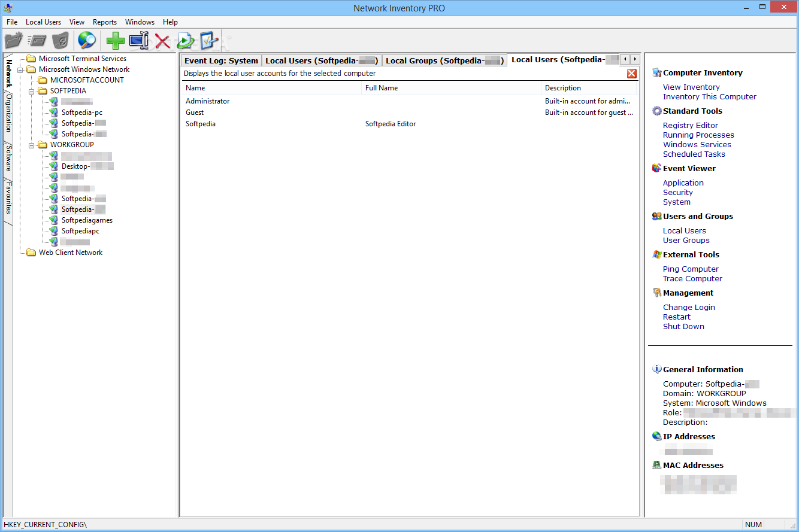Image resolution: width=799 pixels, height=532 pixels.
Task: Click the Microsoft Terminal Services folder icon
Action: [x=31, y=59]
